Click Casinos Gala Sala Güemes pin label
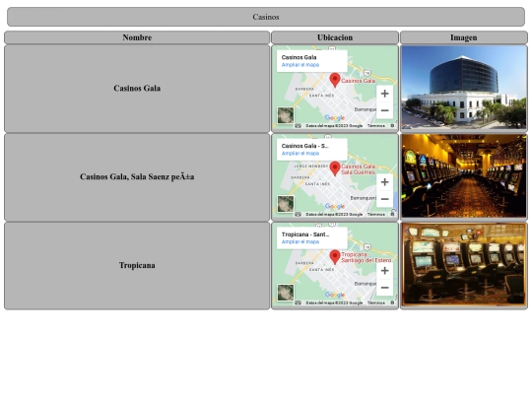The height and width of the screenshot is (399, 532). pyautogui.click(x=359, y=169)
